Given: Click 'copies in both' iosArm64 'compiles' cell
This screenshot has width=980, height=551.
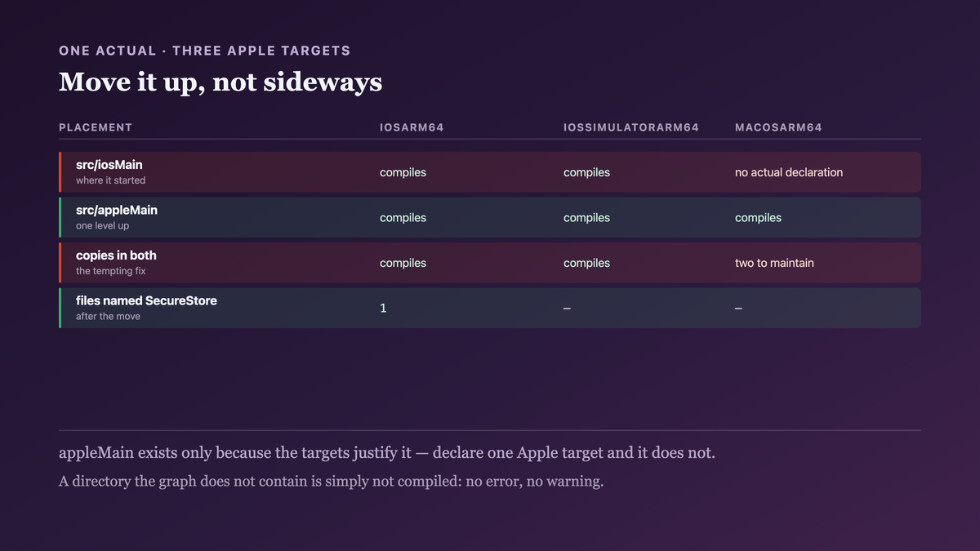Looking at the screenshot, I should click(403, 263).
